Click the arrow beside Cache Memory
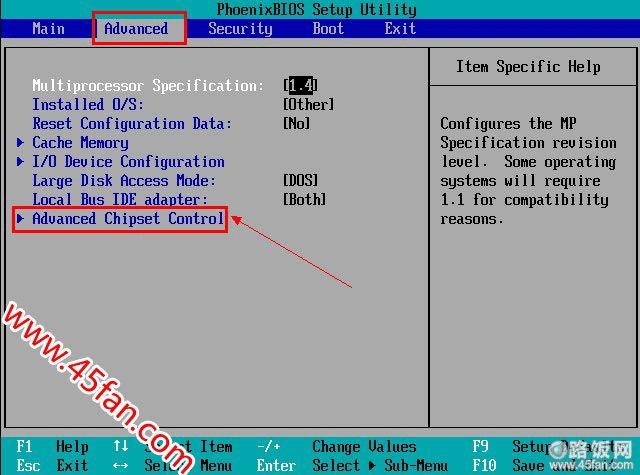This screenshot has height=475, width=640. click(20, 142)
